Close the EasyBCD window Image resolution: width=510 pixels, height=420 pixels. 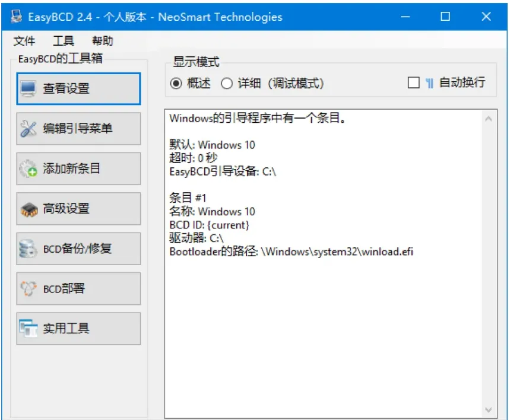point(486,17)
